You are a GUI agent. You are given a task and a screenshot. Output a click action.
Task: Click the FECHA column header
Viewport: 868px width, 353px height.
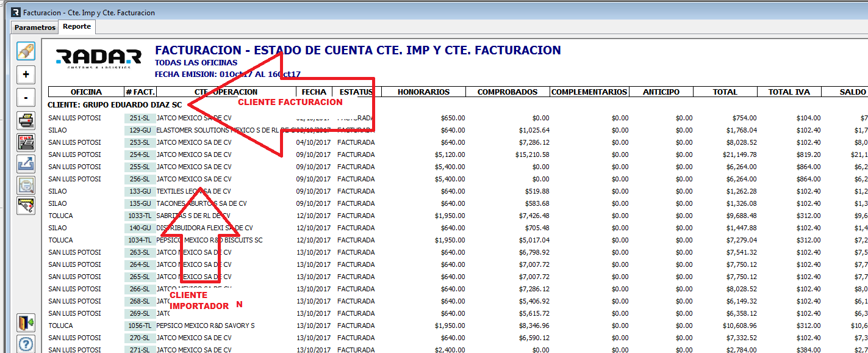314,92
